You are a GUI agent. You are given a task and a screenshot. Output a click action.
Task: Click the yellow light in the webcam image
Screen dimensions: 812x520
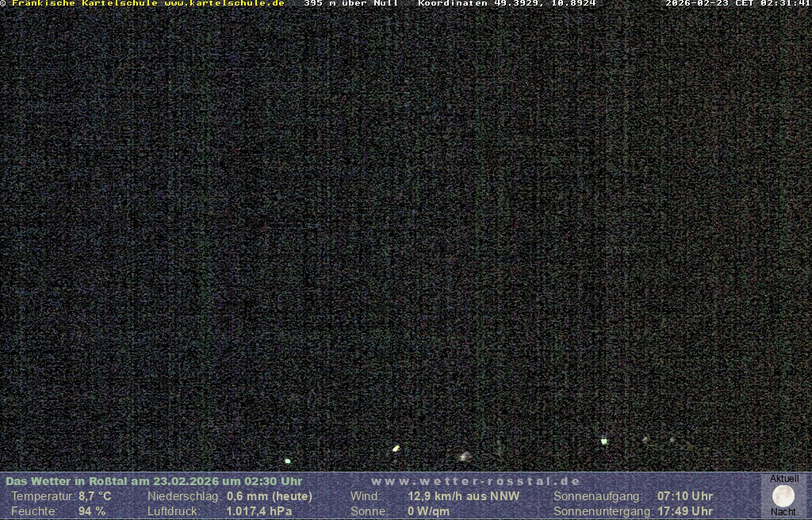(x=396, y=449)
